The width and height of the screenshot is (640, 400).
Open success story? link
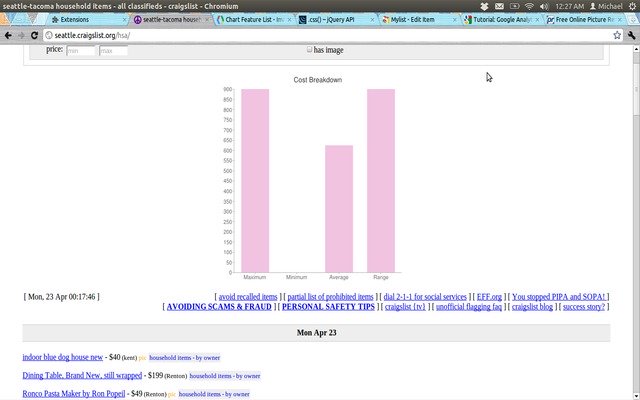[x=584, y=307]
